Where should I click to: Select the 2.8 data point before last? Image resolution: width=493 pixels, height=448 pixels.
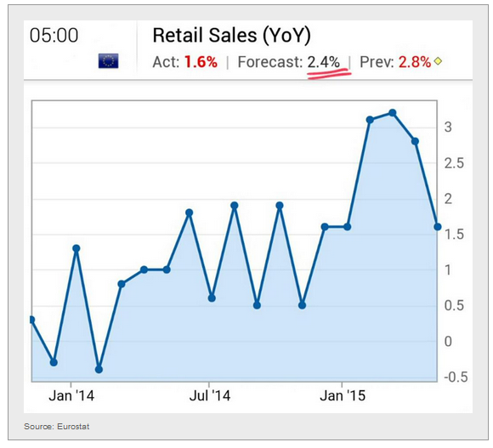pos(415,141)
